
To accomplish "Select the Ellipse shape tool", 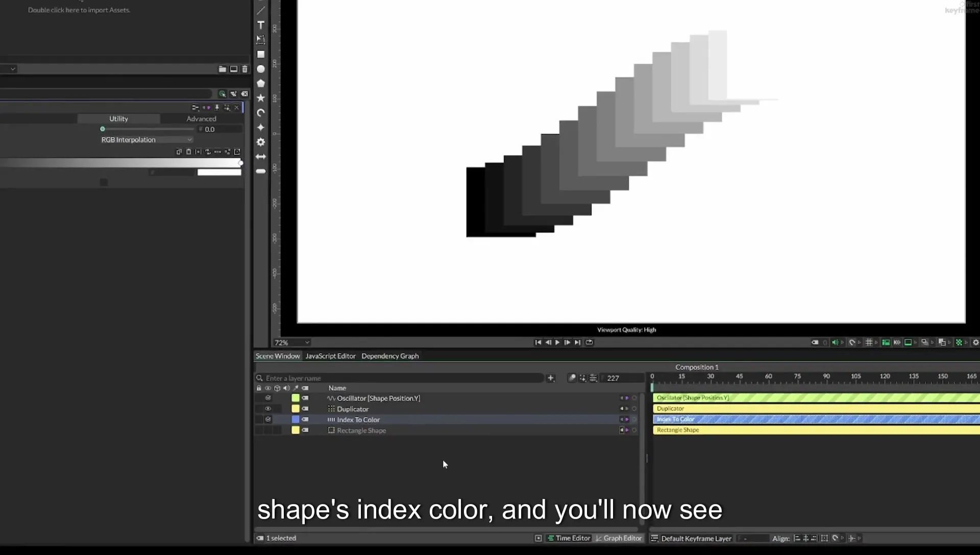I will [x=261, y=69].
